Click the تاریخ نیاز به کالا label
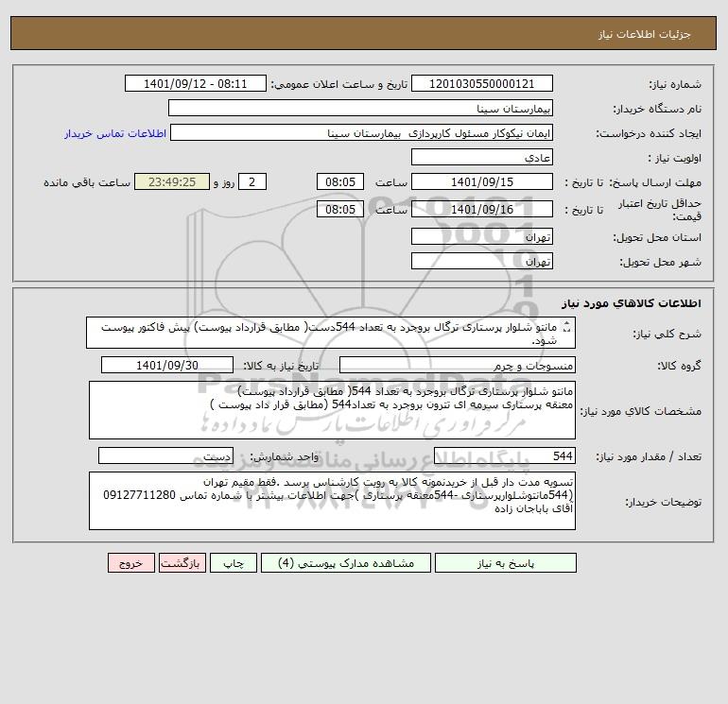728x704 pixels. (282, 366)
